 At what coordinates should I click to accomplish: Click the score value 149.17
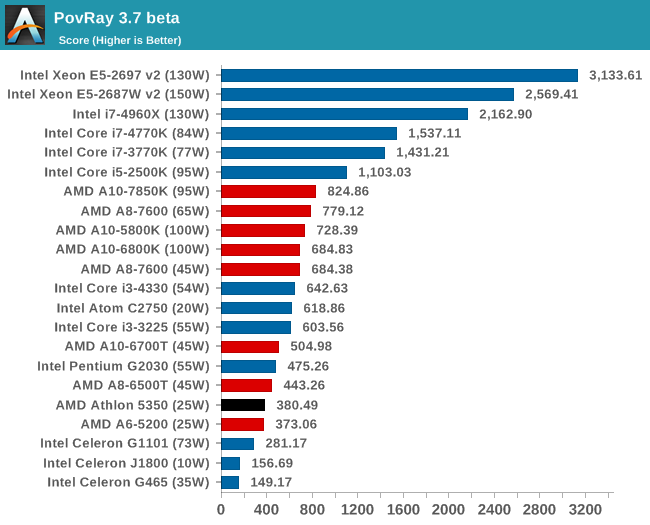[x=271, y=482]
